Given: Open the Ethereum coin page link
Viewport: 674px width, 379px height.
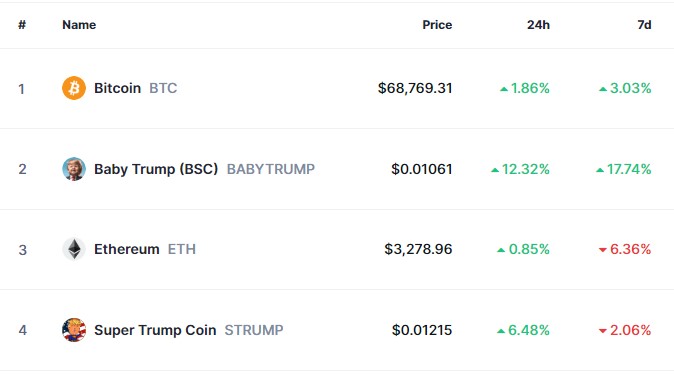Looking at the screenshot, I should (127, 249).
